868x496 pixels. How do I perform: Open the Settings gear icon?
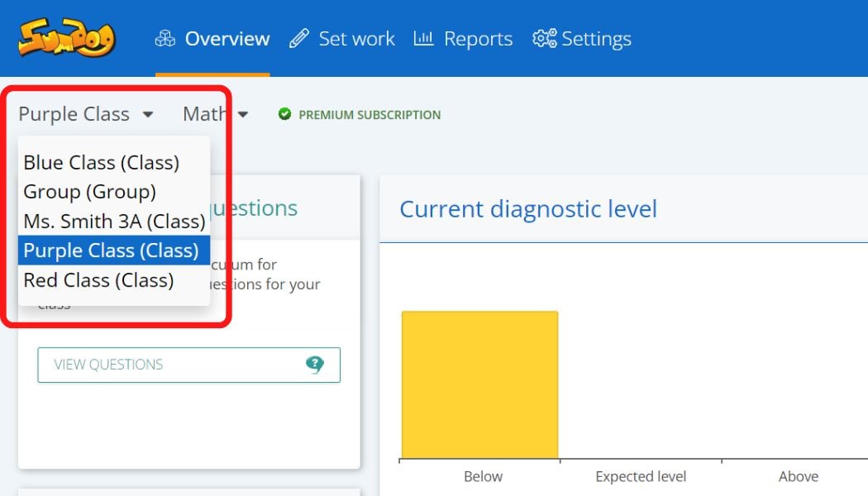click(x=544, y=37)
